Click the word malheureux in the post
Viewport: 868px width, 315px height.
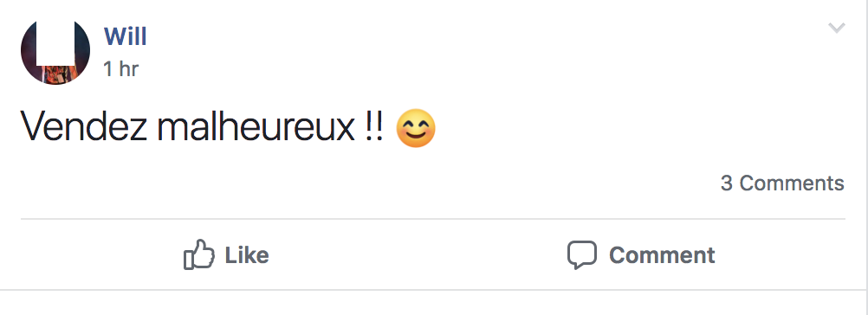point(256,128)
